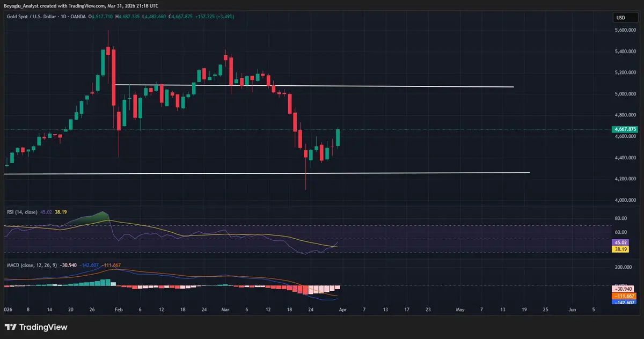
Task: Select the RSI (14, close) indicator label
Action: [22, 212]
